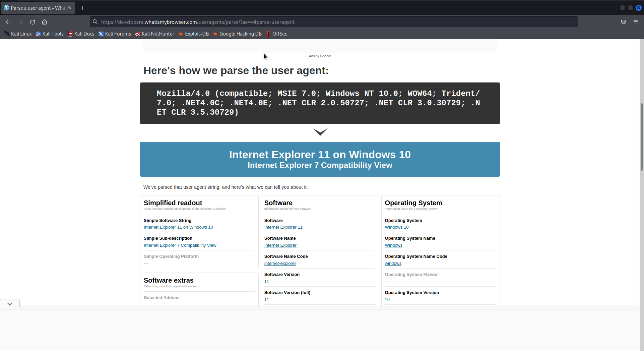Click the Kali Tools bookmark favicon

tap(39, 34)
